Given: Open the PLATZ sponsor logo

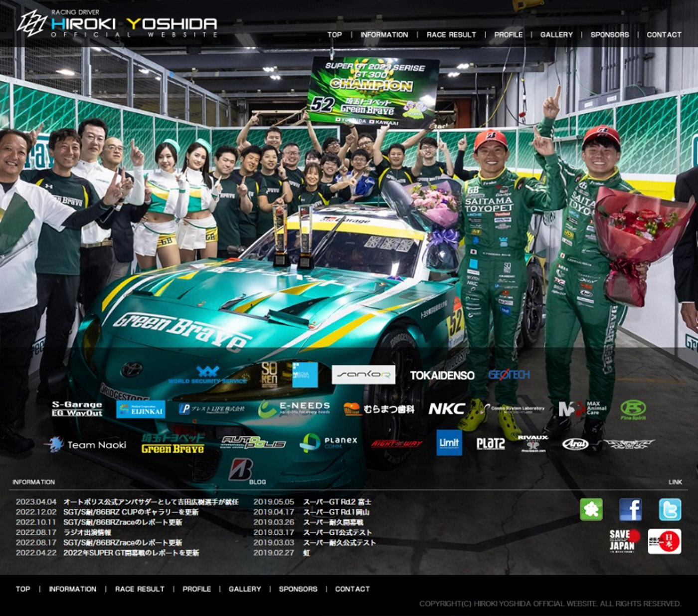Looking at the screenshot, I should pyautogui.click(x=491, y=443).
